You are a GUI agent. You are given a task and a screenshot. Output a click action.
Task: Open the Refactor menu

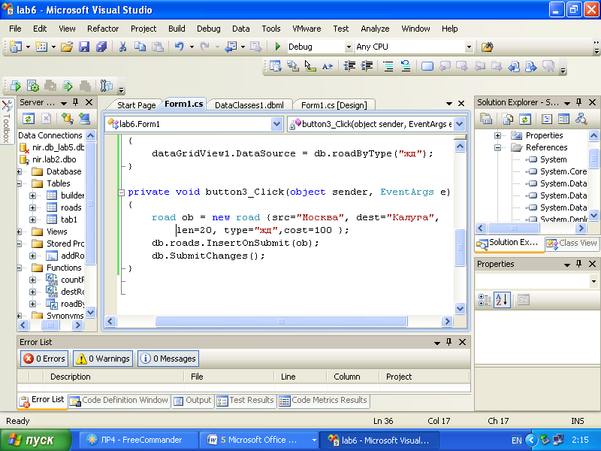click(x=102, y=29)
